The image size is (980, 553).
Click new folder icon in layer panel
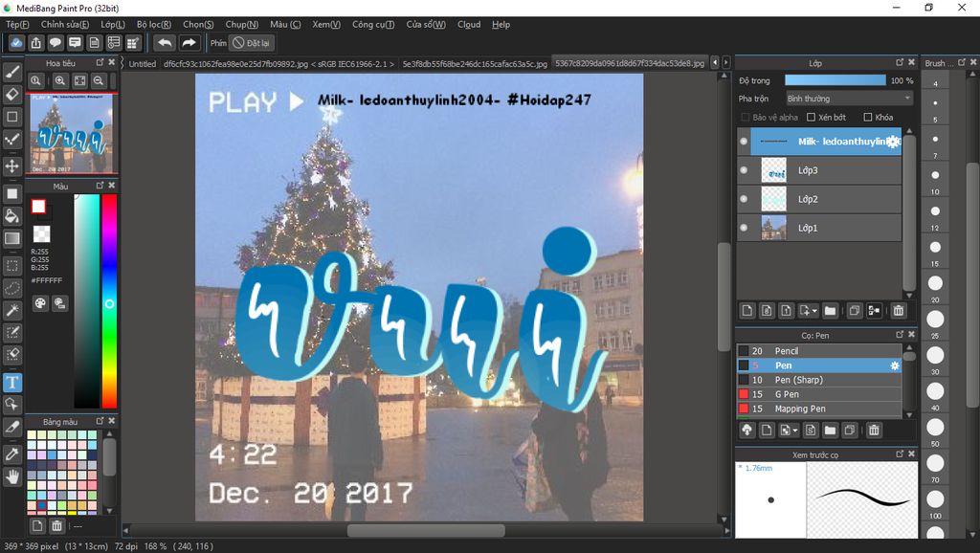tap(830, 311)
